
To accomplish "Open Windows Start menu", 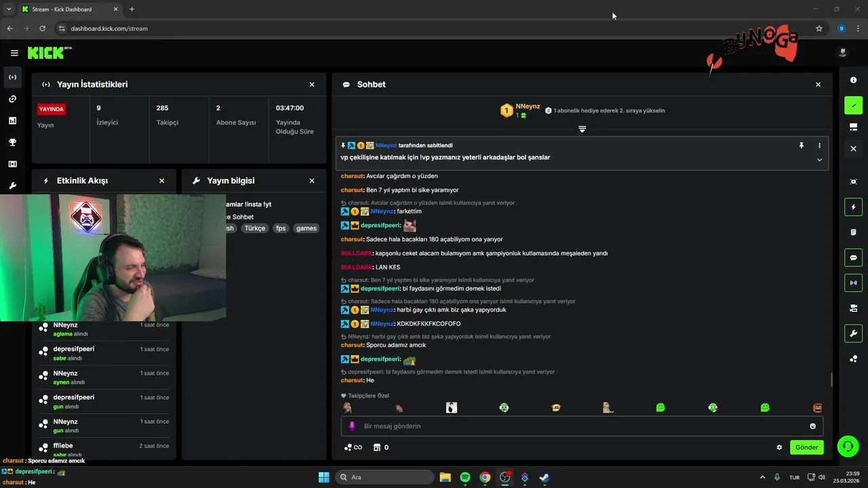I will tap(323, 477).
